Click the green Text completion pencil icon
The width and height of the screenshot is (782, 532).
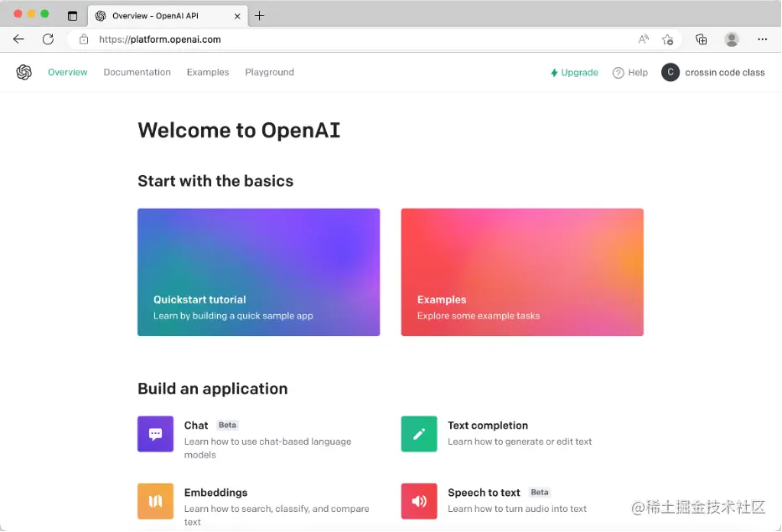pyautogui.click(x=419, y=434)
